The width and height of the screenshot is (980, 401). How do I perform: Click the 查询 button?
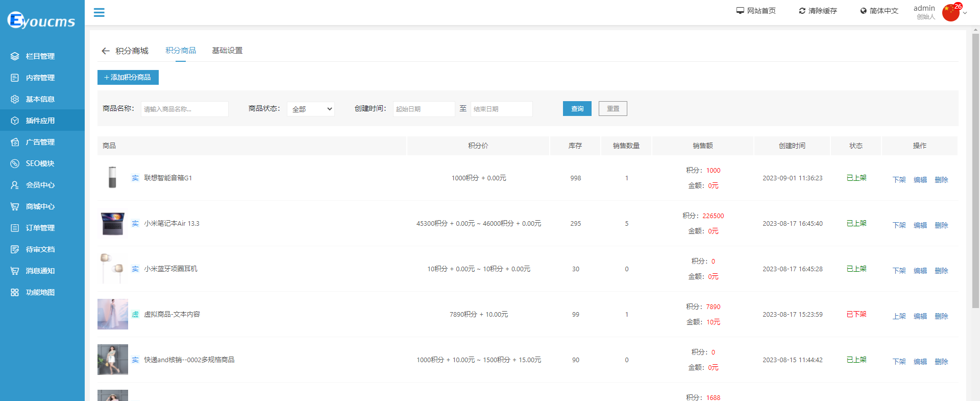click(577, 108)
